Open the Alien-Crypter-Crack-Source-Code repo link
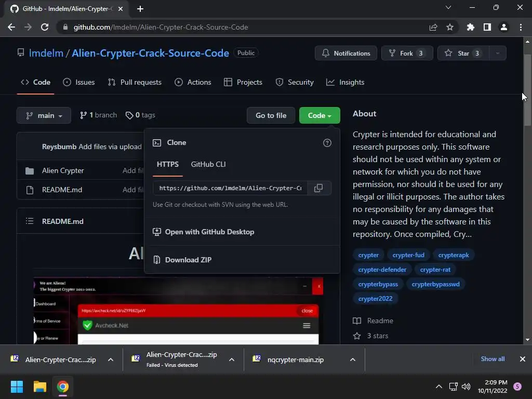The width and height of the screenshot is (532, 399). coord(150,54)
